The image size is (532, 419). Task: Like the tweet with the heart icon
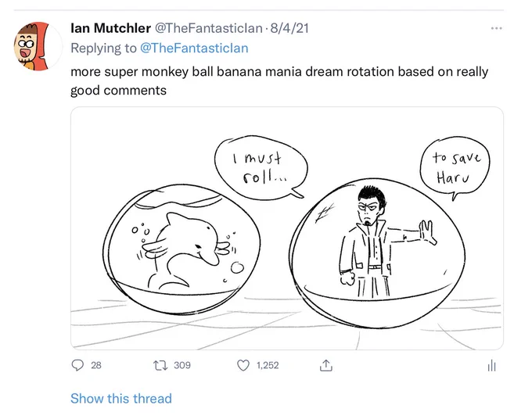click(243, 365)
